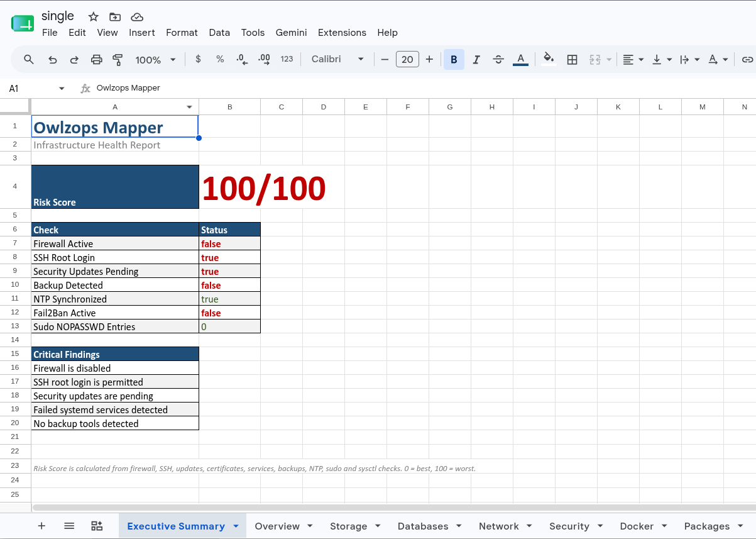Screen dimensions: 756x539
Task: Insert a link via toolbar icon
Action: coord(747,59)
